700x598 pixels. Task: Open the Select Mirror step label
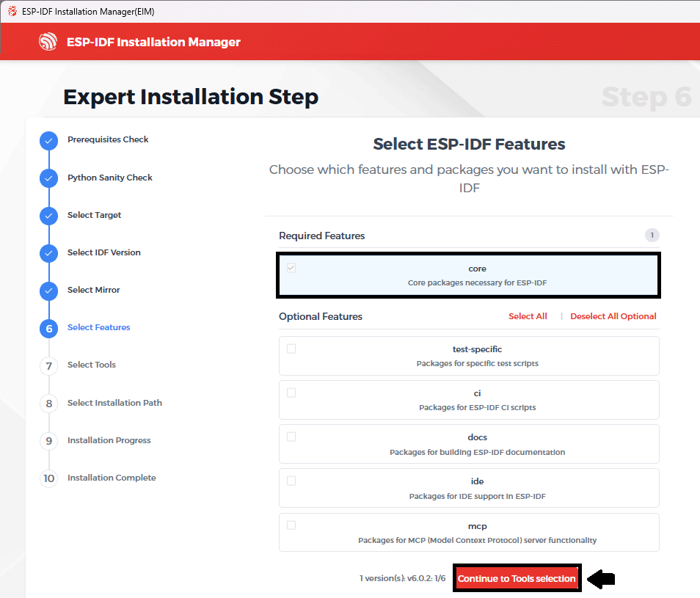click(x=94, y=290)
